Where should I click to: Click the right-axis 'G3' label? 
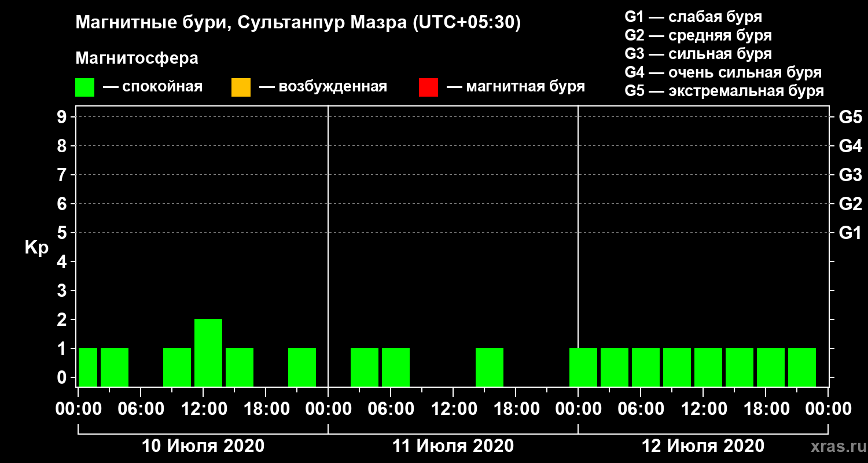pos(850,175)
